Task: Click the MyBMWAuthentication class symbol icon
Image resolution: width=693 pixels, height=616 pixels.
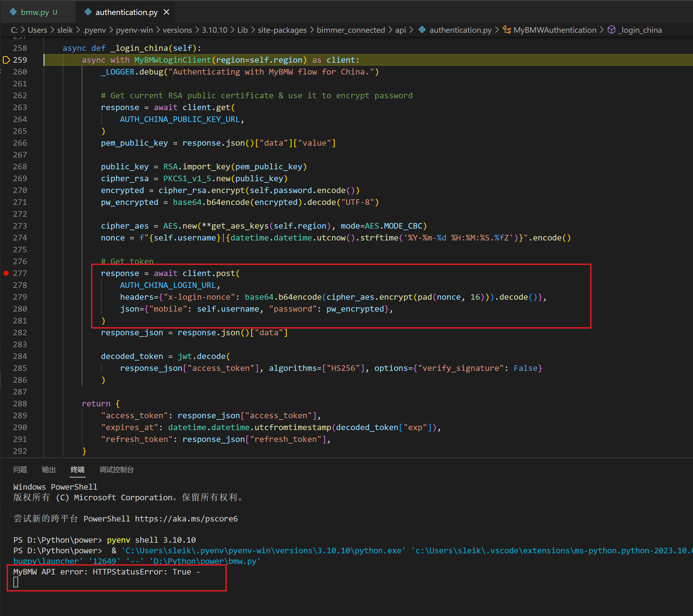Action: tap(507, 30)
